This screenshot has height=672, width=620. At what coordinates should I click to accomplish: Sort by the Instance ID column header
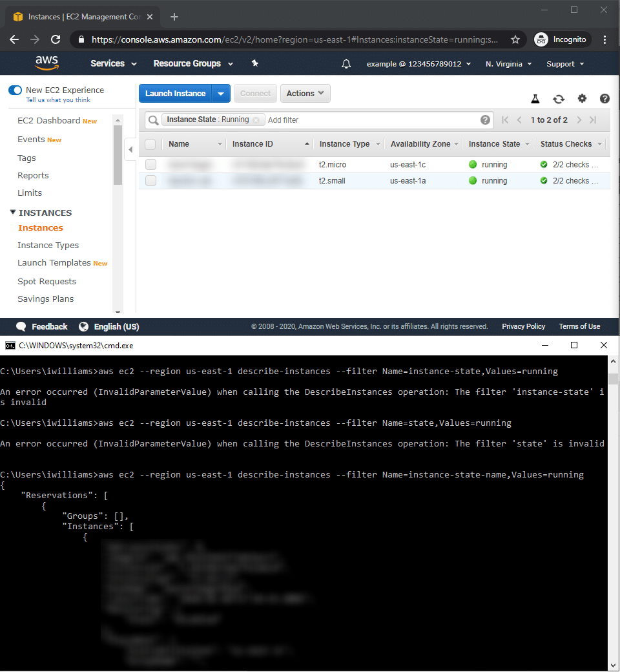(x=253, y=145)
